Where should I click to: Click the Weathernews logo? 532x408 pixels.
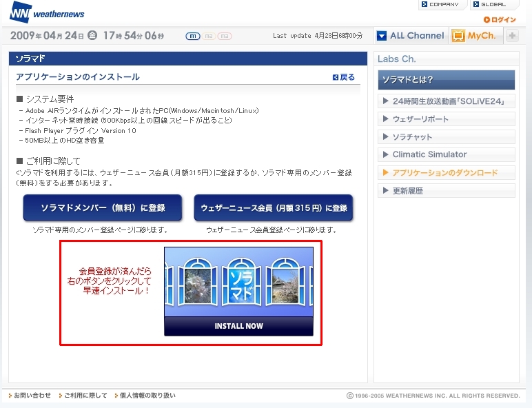[47, 12]
